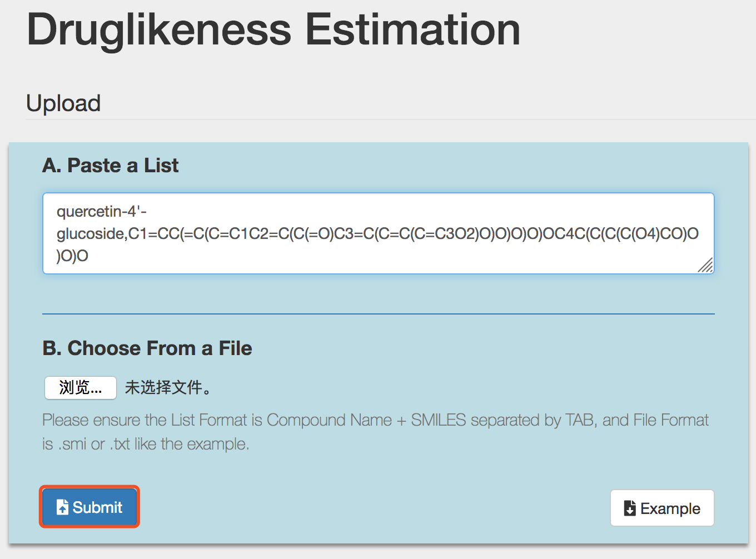The width and height of the screenshot is (756, 559).
Task: Click the textarea resize grip handle
Action: tap(705, 265)
